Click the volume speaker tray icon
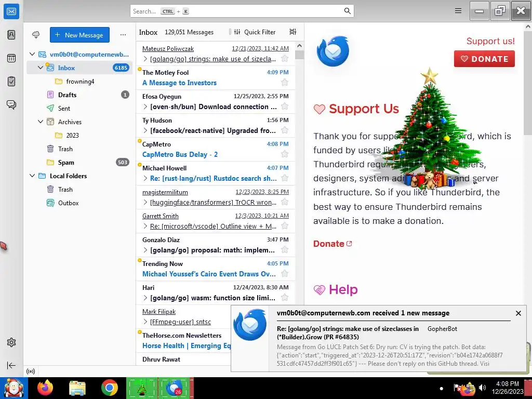 pyautogui.click(x=482, y=388)
